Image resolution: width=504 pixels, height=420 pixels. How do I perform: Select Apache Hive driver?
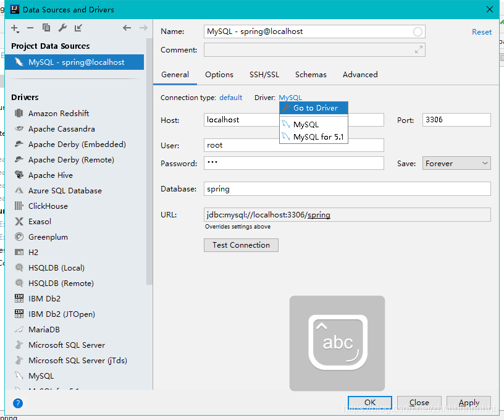51,175
